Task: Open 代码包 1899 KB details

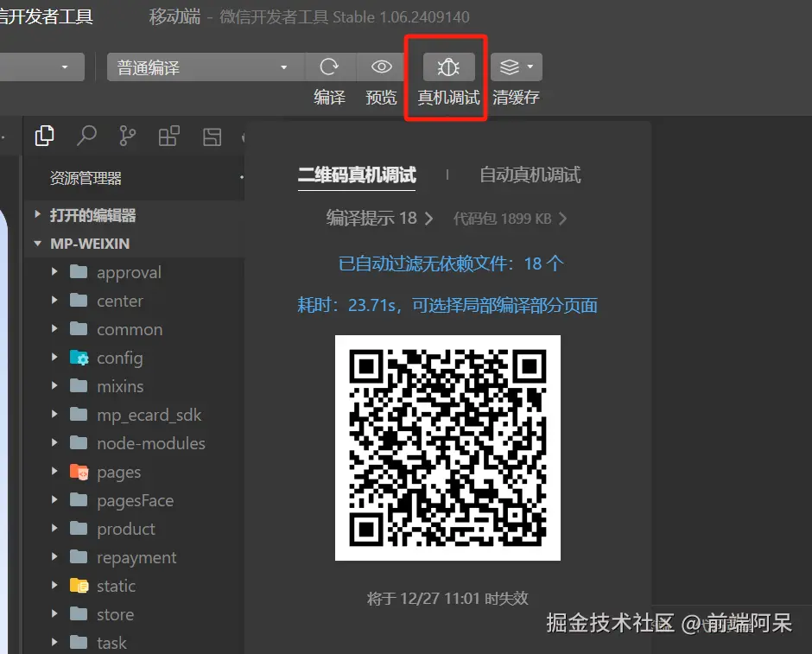Action: (510, 219)
